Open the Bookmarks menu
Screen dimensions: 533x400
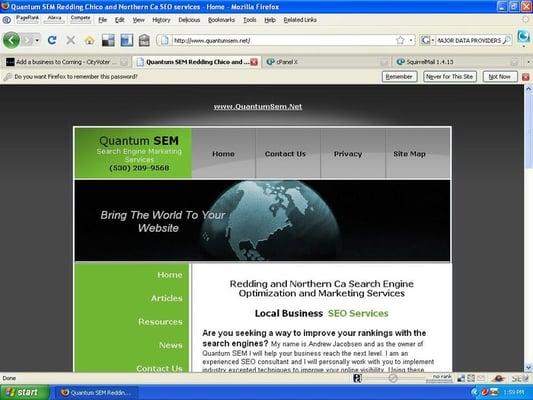[x=221, y=20]
